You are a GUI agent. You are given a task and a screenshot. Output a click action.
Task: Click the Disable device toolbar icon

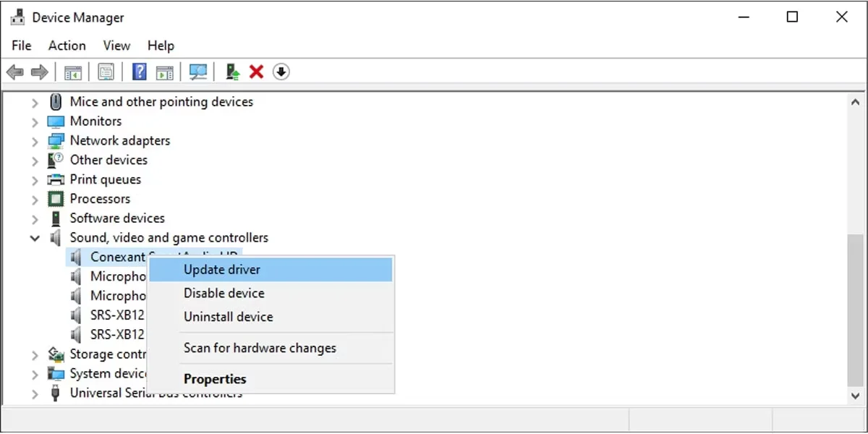[281, 72]
